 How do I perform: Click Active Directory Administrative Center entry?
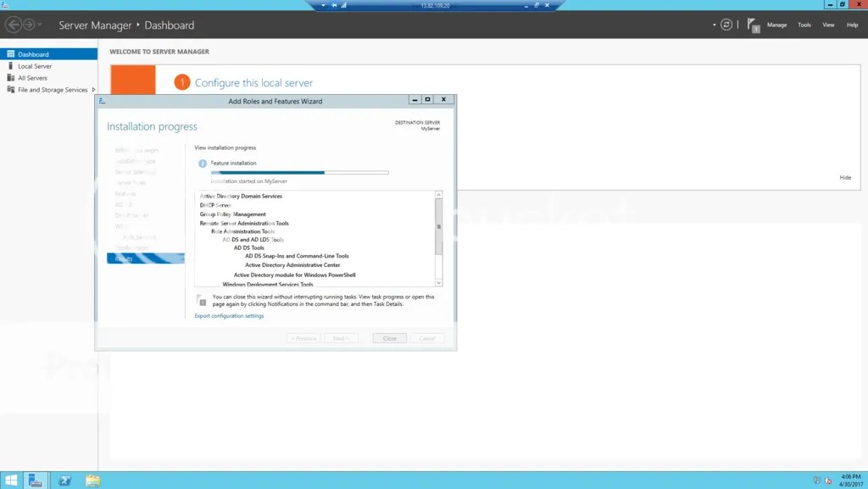click(292, 265)
